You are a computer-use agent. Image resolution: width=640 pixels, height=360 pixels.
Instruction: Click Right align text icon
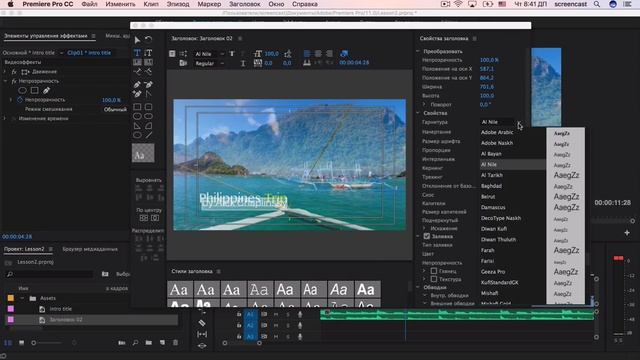pyautogui.click(x=329, y=53)
